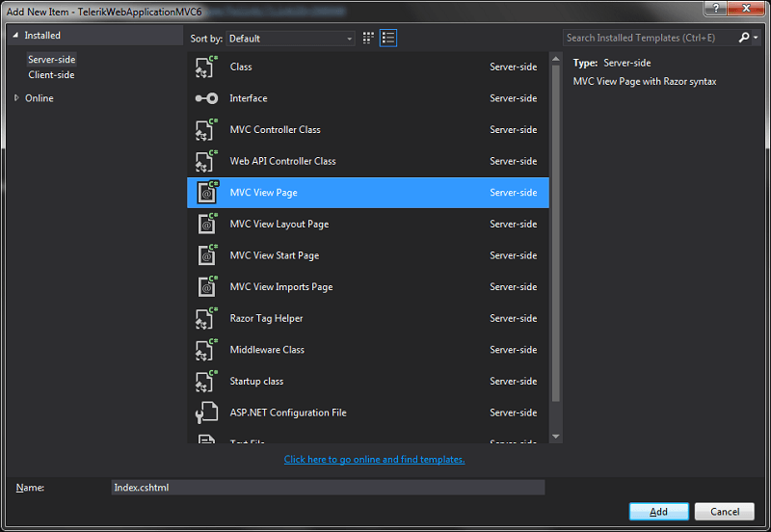
Task: Select Server-side in the left tree
Action: (52, 60)
